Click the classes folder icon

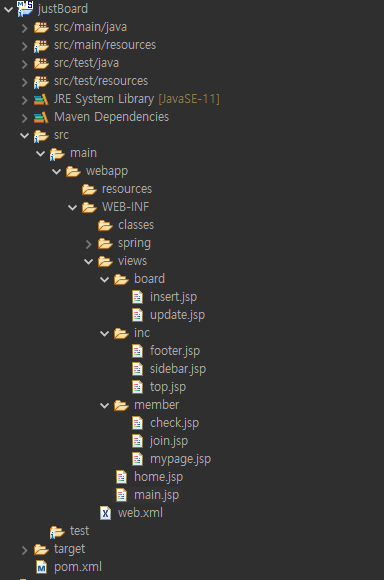(x=105, y=226)
